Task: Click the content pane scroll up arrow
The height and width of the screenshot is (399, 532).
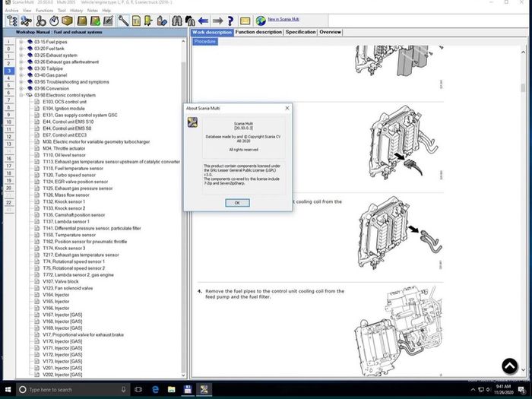Action: (523, 52)
